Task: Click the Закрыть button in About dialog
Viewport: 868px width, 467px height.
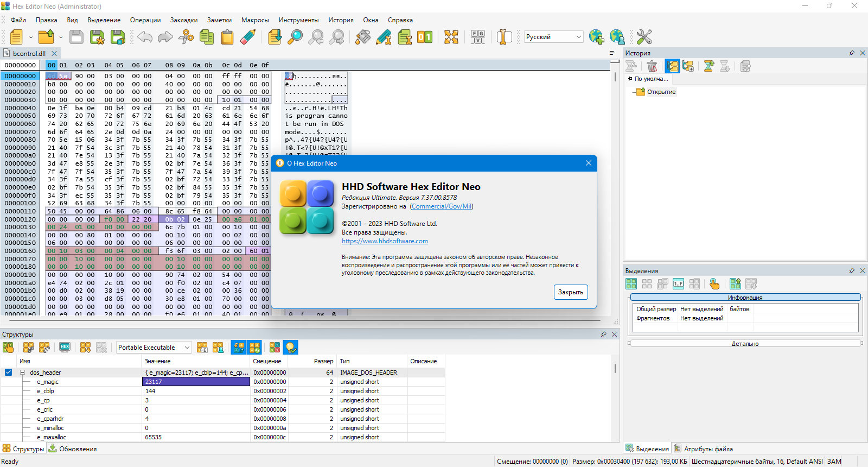Action: [571, 292]
